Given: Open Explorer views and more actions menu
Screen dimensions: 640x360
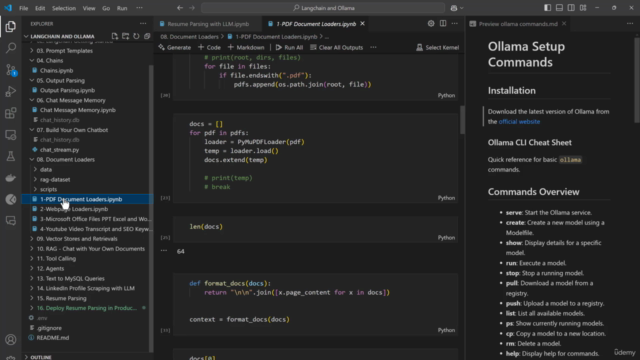Looking at the screenshot, I should pyautogui.click(x=143, y=24).
